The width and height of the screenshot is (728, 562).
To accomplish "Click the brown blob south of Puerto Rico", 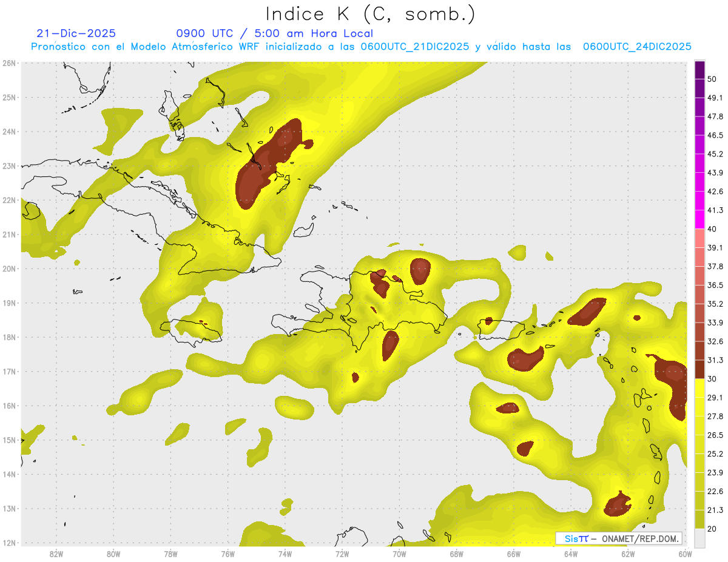I will 524,360.
